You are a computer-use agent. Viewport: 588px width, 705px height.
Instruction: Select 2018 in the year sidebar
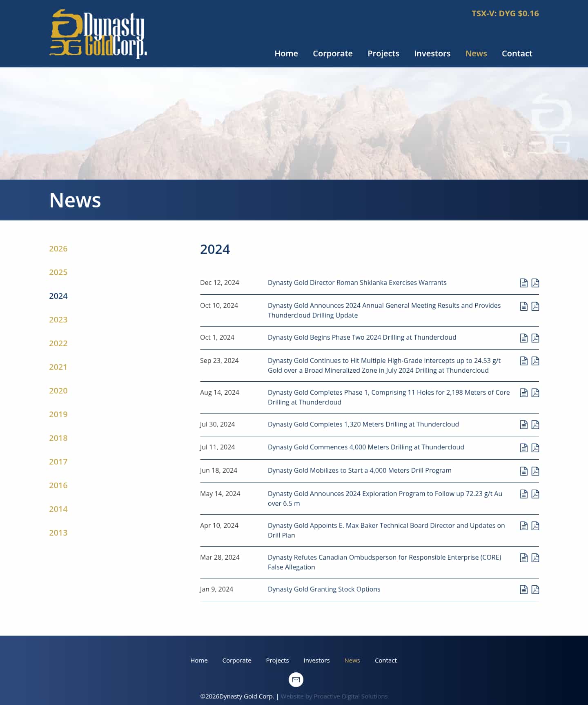tap(58, 438)
